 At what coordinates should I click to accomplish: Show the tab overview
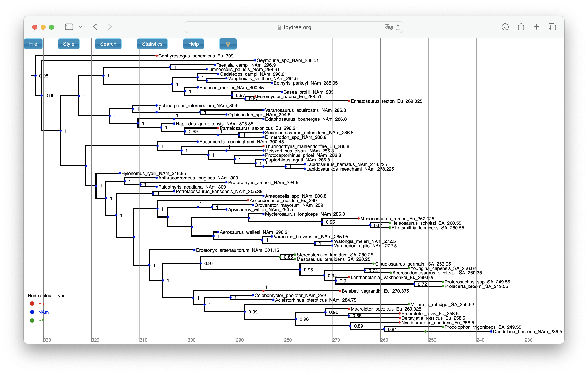(x=552, y=27)
